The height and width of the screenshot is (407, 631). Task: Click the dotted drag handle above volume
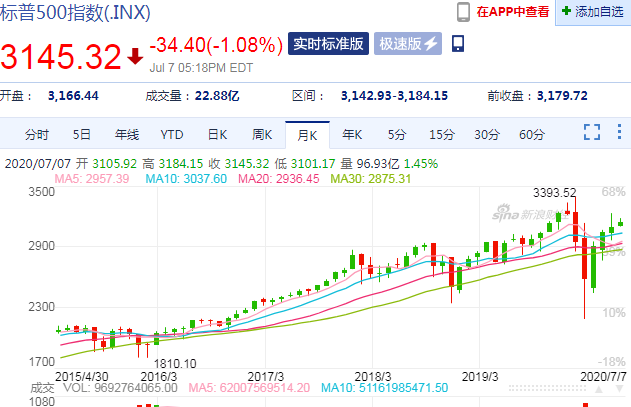tap(547, 388)
